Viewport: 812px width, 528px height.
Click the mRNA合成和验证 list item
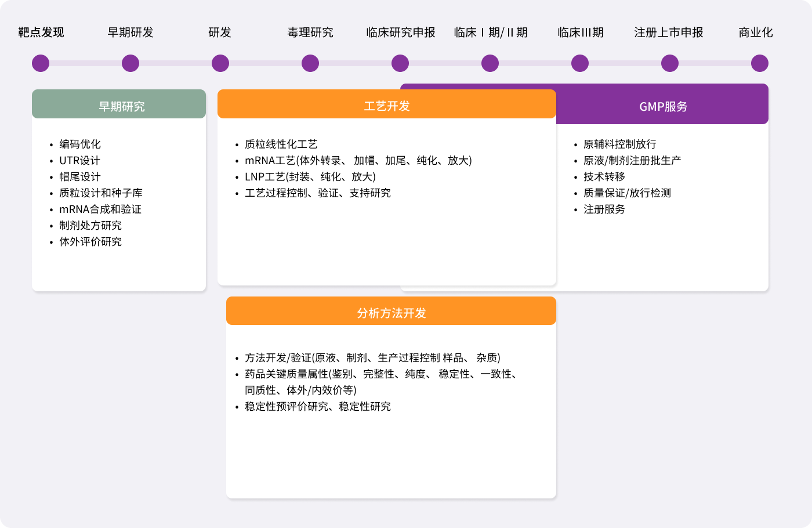pos(100,209)
